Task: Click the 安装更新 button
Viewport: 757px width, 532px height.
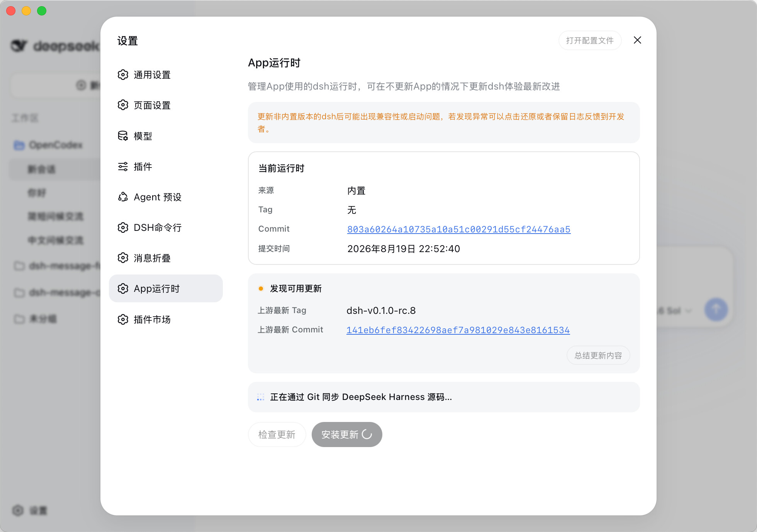Action: pyautogui.click(x=347, y=434)
